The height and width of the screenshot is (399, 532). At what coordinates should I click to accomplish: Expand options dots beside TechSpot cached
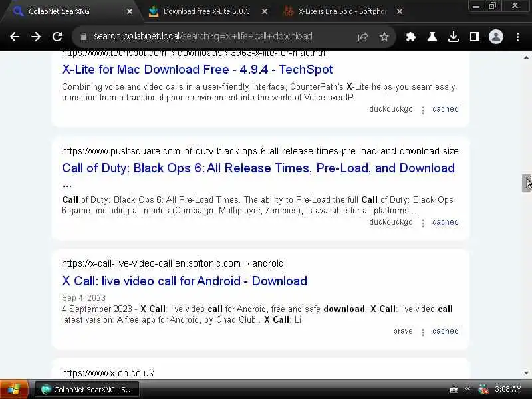pos(423,110)
